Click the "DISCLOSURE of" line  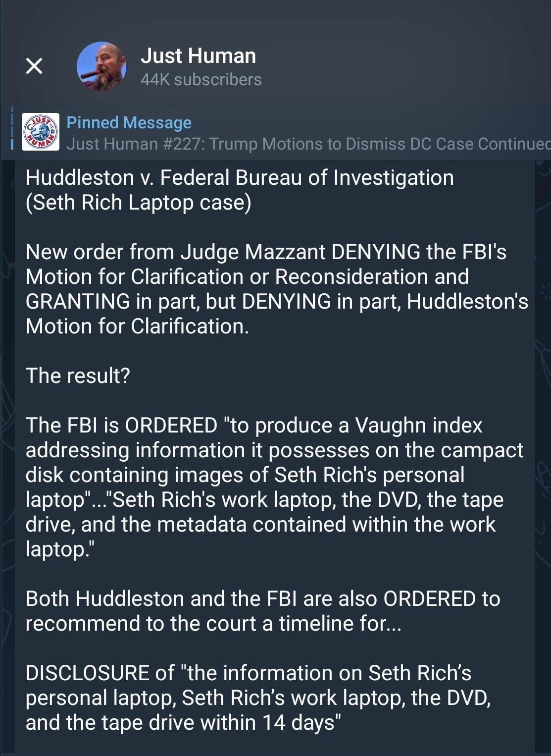[x=249, y=673]
